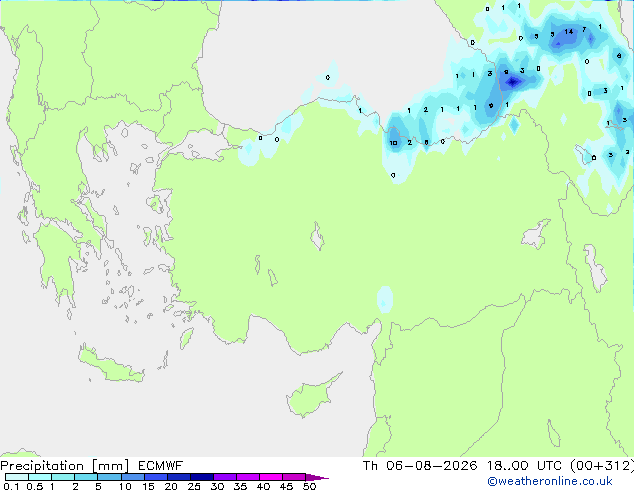Click the map precipitation value '14'

click(x=568, y=32)
